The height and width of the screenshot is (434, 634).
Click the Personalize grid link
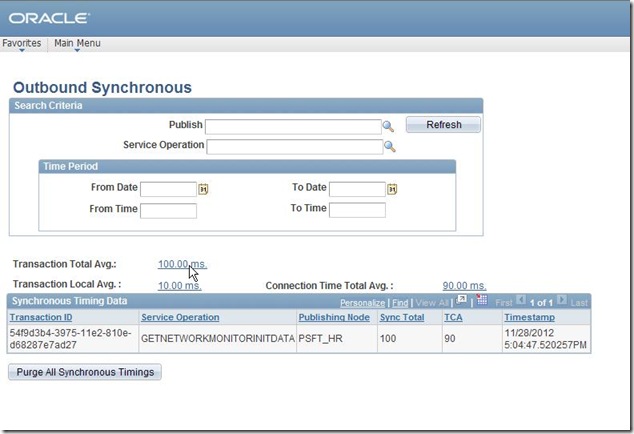tap(362, 302)
